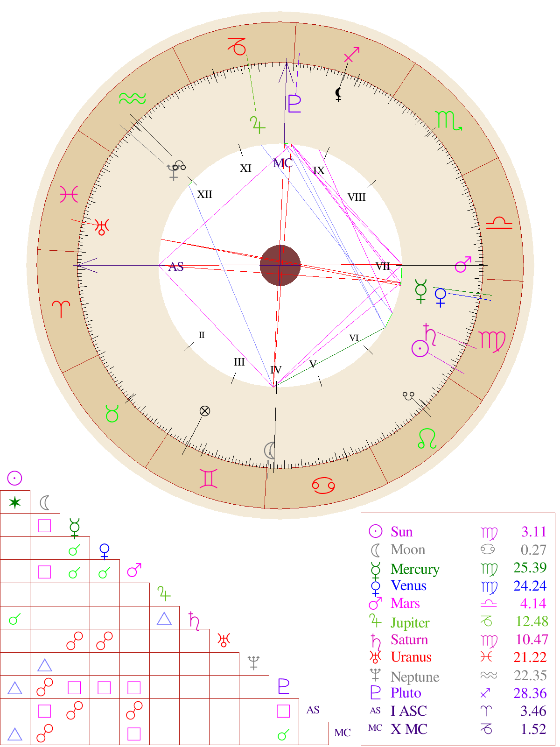Screen dimensions: 560x747
Task: Click 'Jupiter' in the legend table
Action: pyautogui.click(x=410, y=623)
